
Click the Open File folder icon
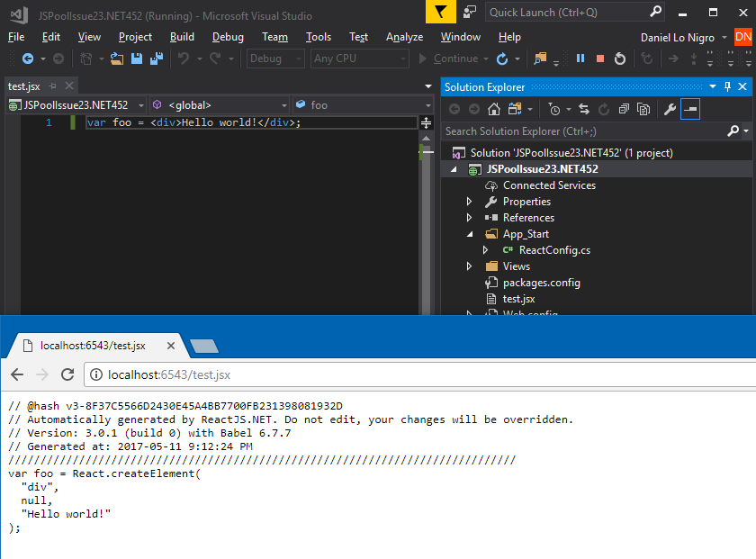click(x=117, y=59)
